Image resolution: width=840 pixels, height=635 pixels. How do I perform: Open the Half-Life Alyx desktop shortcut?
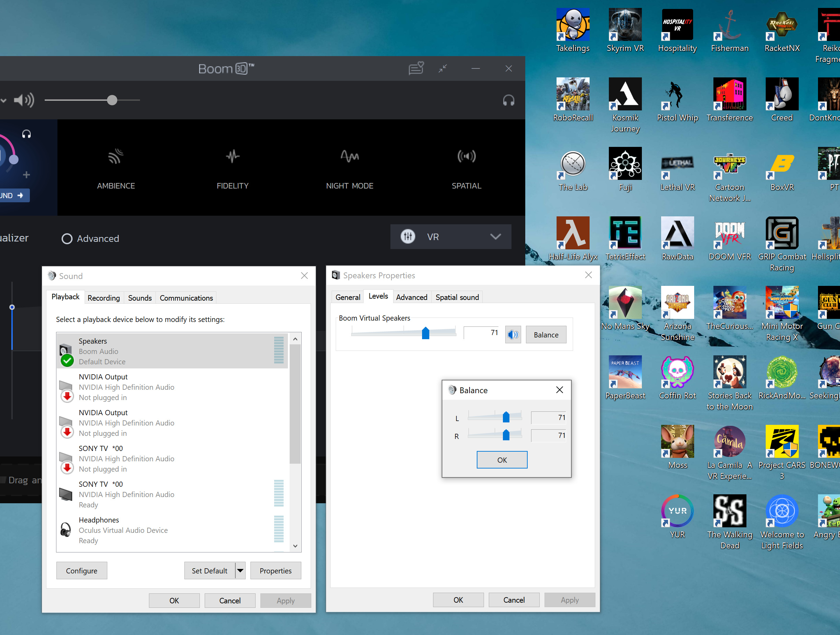click(x=573, y=239)
